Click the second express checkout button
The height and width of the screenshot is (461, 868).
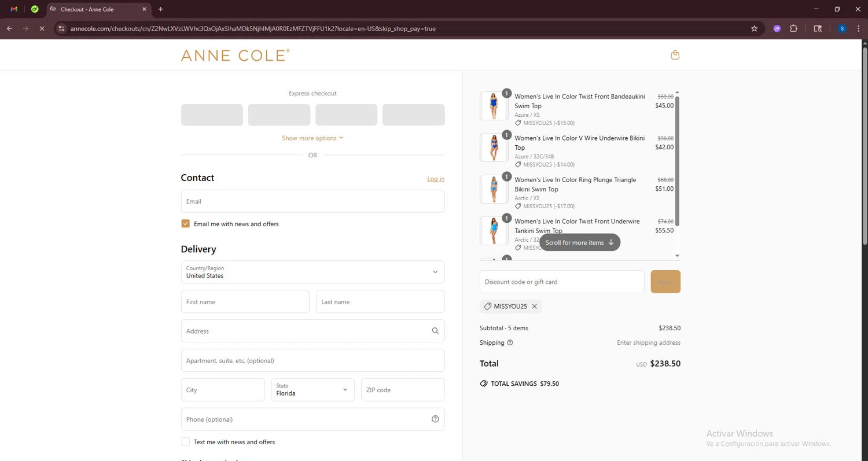pos(279,115)
